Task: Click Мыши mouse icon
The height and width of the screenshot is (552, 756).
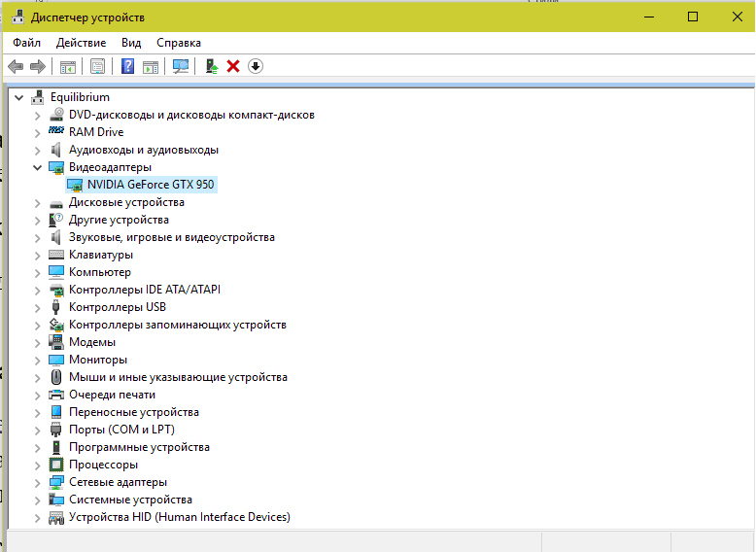Action: 56,377
